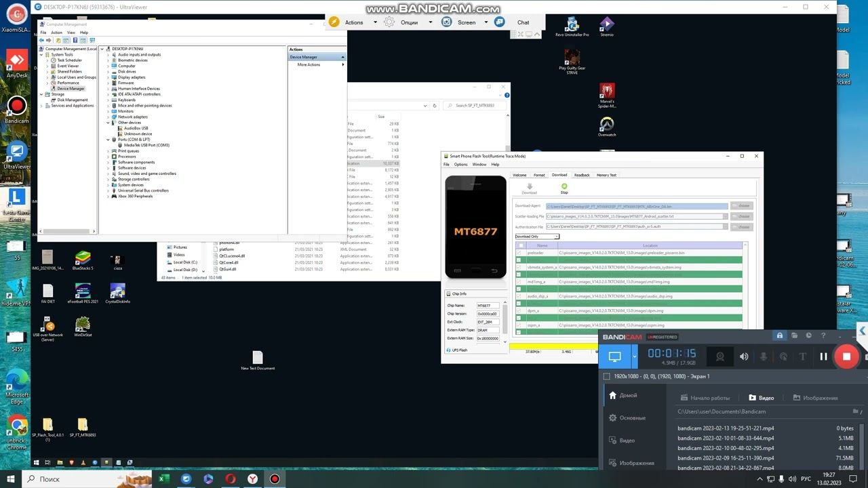Toggle the md1img_a partition checkbox
Screen dimensions: 868x488
[519, 282]
